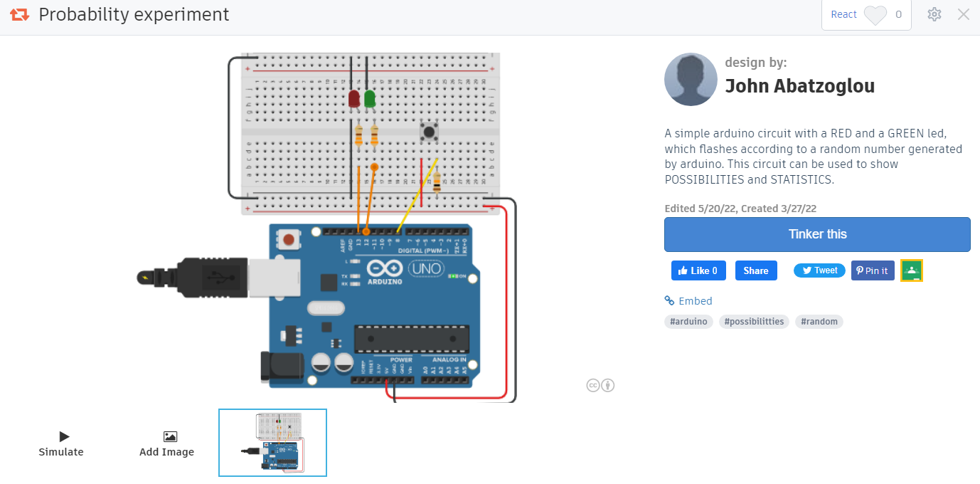This screenshot has width=980, height=484.
Task: Click the remix arrows icon beside the title
Action: click(19, 14)
